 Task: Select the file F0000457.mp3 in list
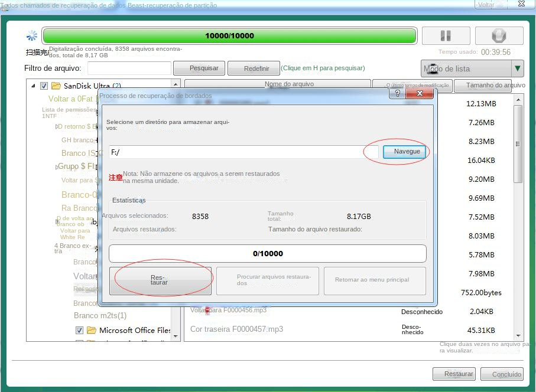[236, 329]
